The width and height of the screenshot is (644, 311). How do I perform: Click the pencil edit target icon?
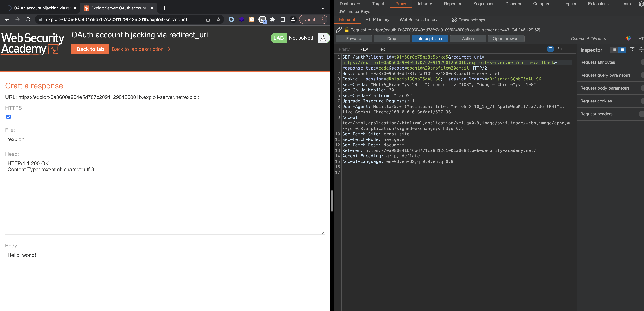point(339,30)
